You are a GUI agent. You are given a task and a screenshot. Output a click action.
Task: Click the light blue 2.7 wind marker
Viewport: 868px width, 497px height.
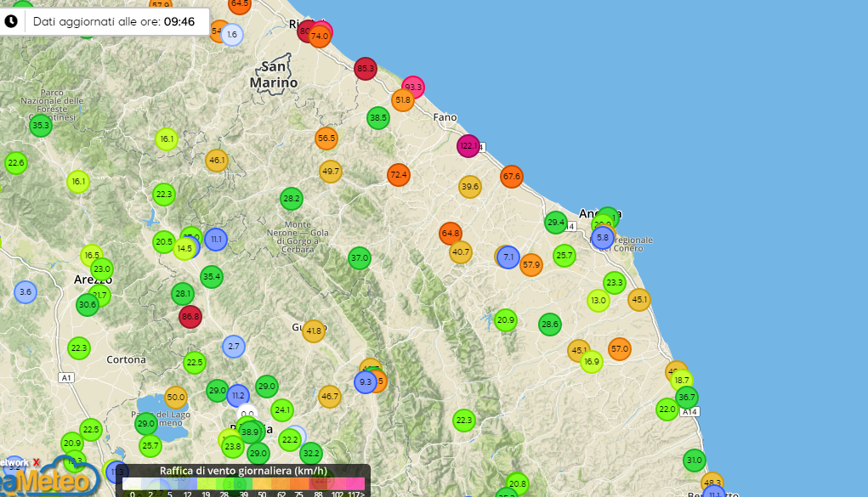(x=235, y=347)
